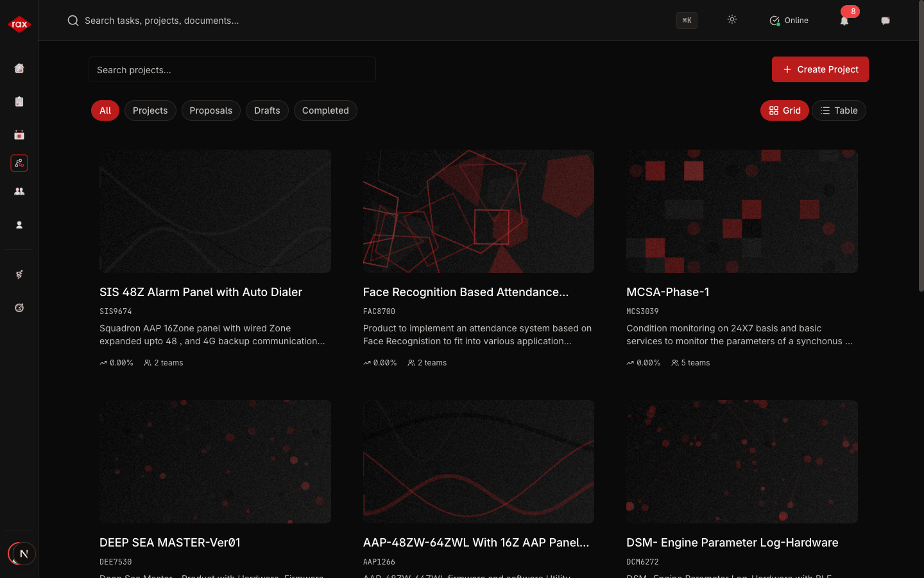Click the notifications bell icon
Screen dimensions: 924x578
844,21
